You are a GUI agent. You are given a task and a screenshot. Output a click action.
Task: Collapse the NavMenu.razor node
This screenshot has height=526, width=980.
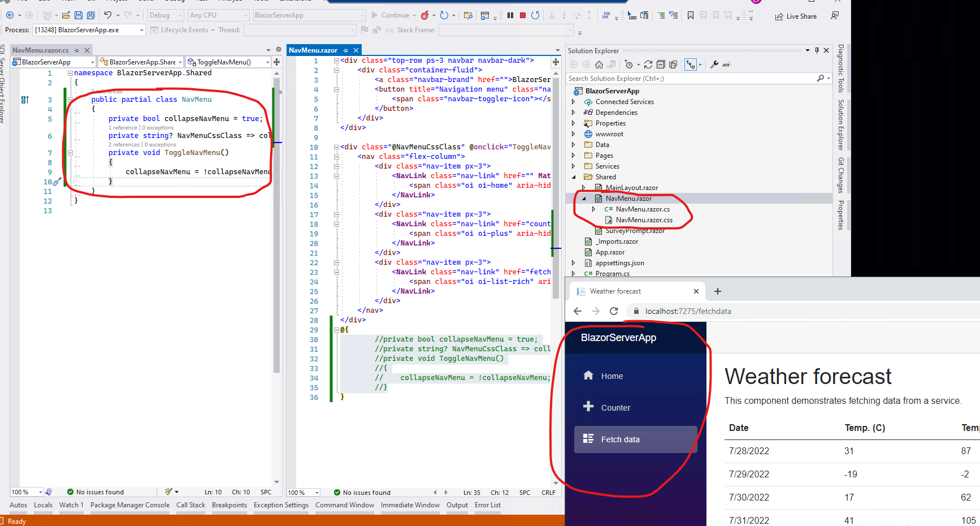[583, 199]
